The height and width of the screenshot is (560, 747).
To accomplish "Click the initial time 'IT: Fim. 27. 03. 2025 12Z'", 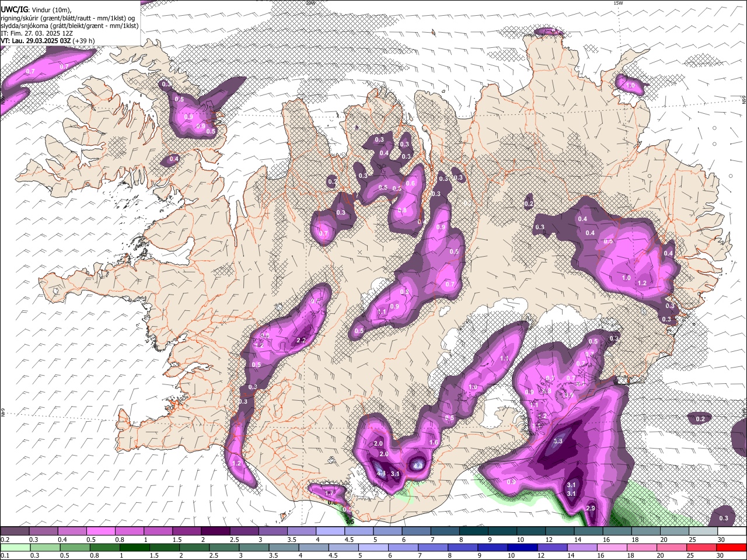I will tap(36, 33).
